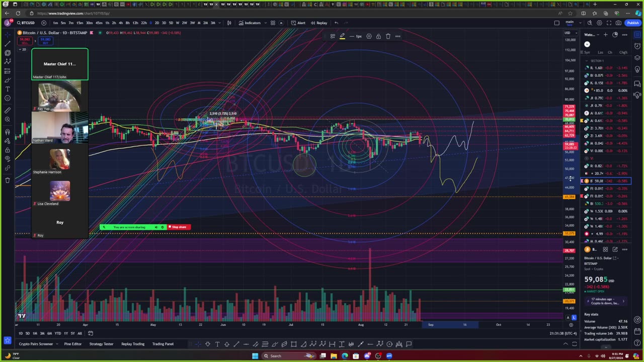Open the Strategy Tester tab

[x=102, y=344]
